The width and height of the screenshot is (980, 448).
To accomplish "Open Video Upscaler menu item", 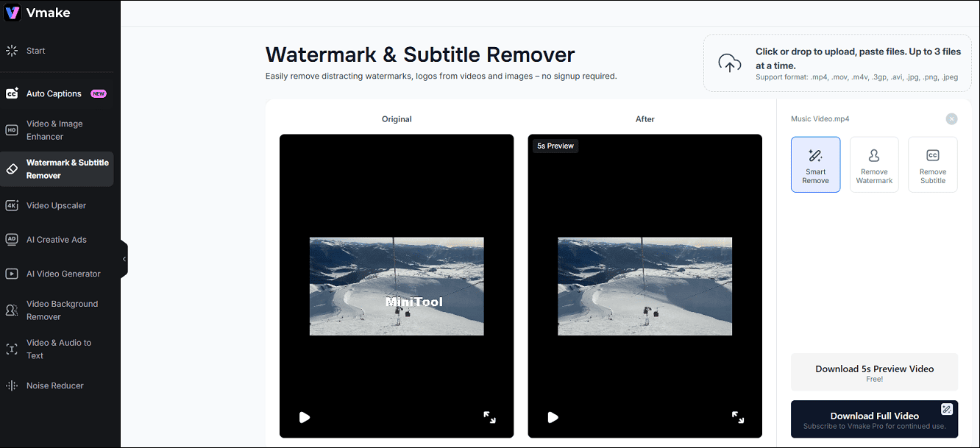I will pyautogui.click(x=57, y=206).
